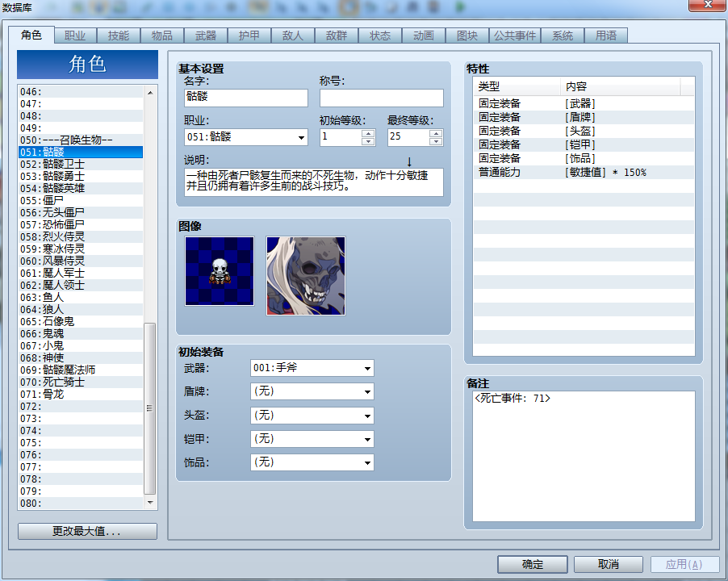
Task: Select 054:骷髅英雄 in the list
Action: [x=81, y=188]
